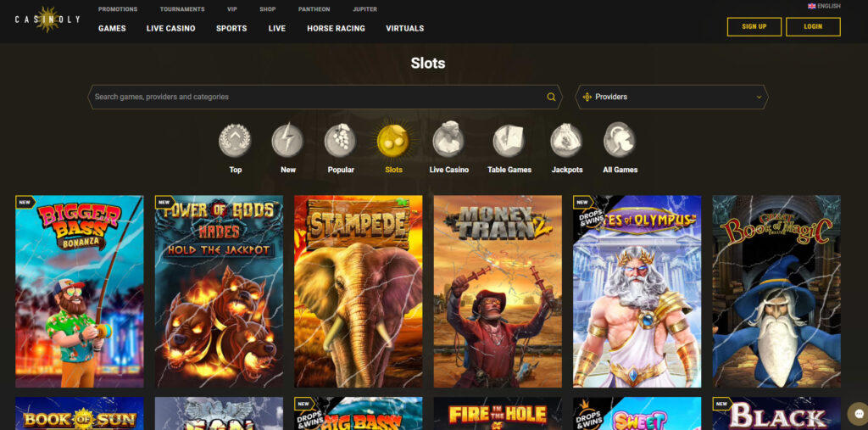Launch the Stampede slot
This screenshot has height=430, width=868.
click(359, 292)
